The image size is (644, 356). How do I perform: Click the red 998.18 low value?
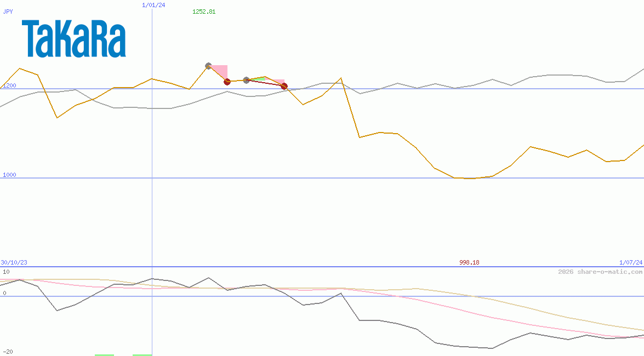click(469, 262)
